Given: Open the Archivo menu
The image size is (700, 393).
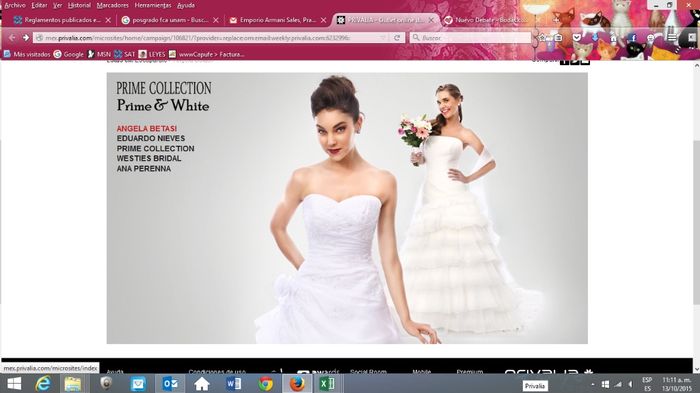Looking at the screenshot, I should (x=15, y=5).
